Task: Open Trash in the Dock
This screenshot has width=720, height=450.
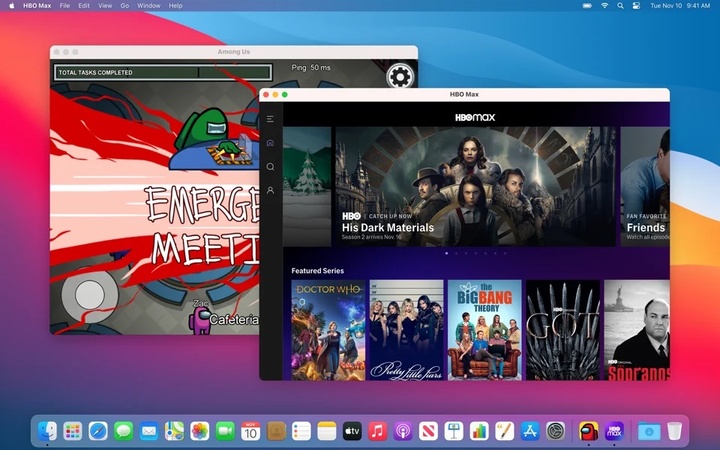Action: coord(675,431)
